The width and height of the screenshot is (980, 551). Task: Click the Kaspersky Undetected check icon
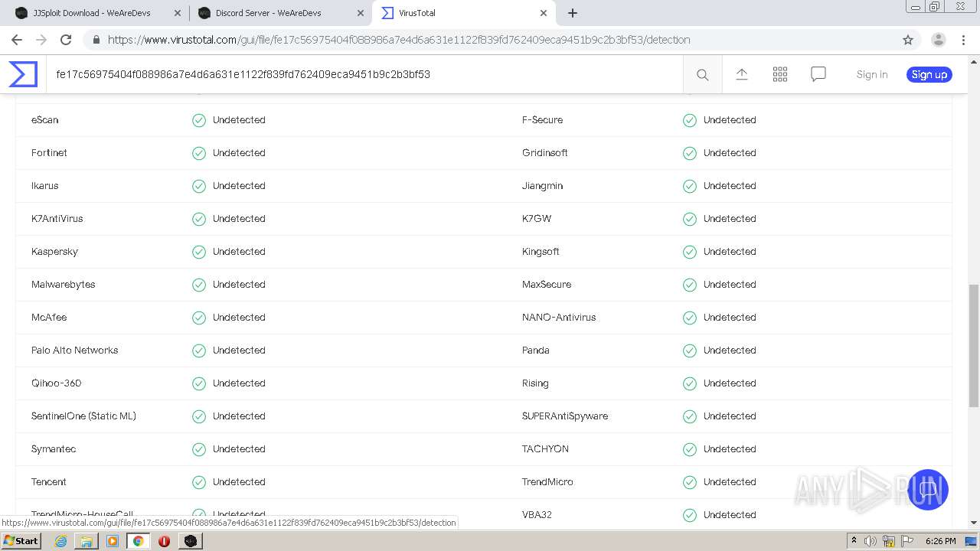[x=199, y=252]
